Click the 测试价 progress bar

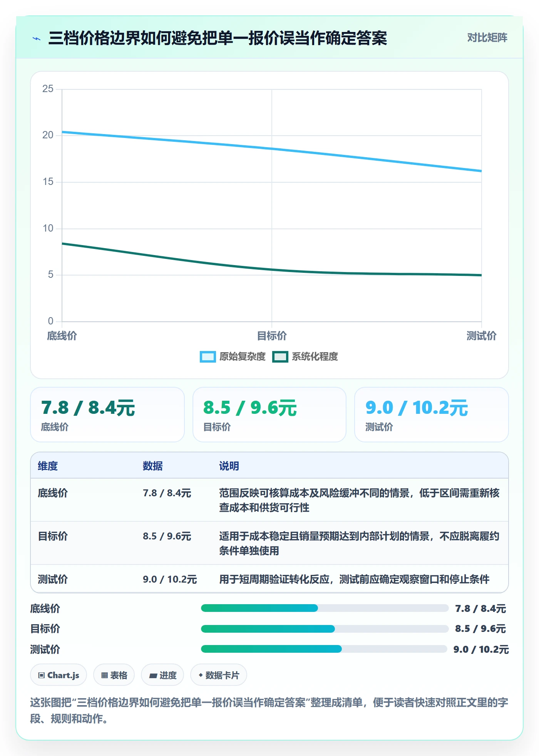(x=324, y=649)
